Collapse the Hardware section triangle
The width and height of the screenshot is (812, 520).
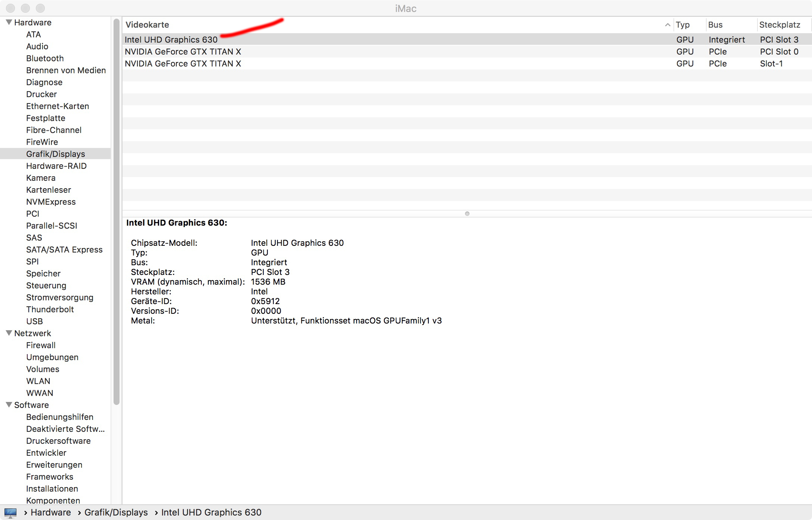click(x=9, y=22)
